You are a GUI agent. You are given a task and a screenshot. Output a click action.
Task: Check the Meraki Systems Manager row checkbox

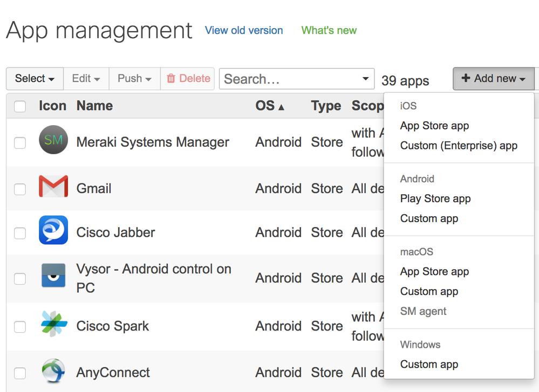tap(20, 142)
